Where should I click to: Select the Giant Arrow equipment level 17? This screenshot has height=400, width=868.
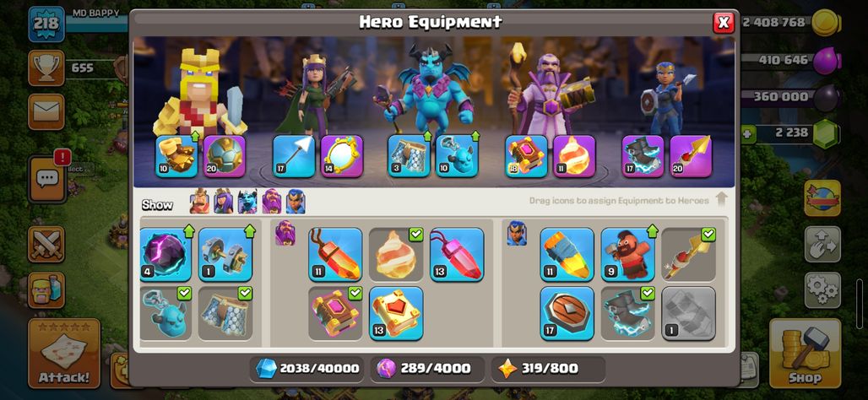pyautogui.click(x=294, y=156)
